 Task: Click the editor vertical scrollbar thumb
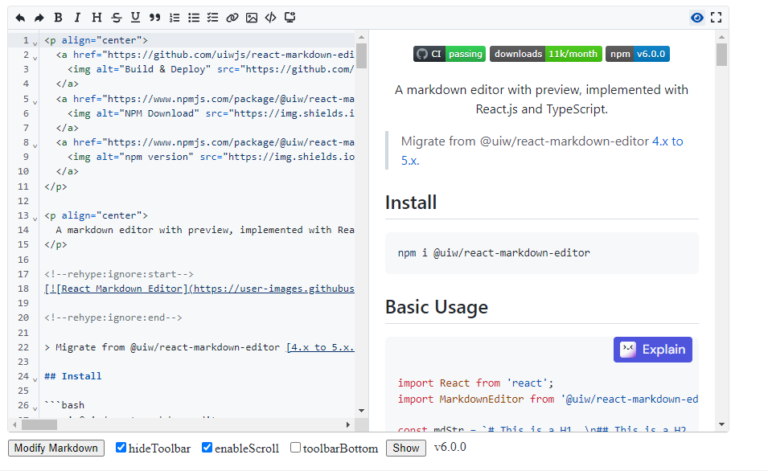(x=361, y=56)
